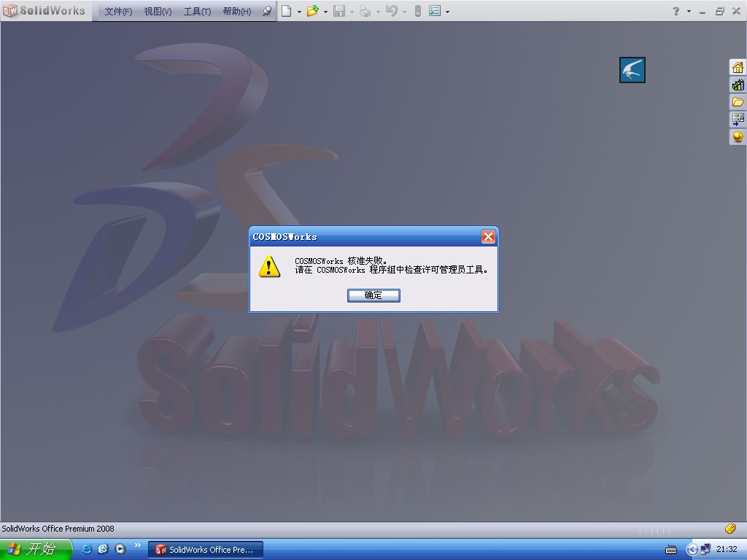This screenshot has height=560, width=747.
Task: Minimize the SolidWorks window
Action: tap(703, 12)
